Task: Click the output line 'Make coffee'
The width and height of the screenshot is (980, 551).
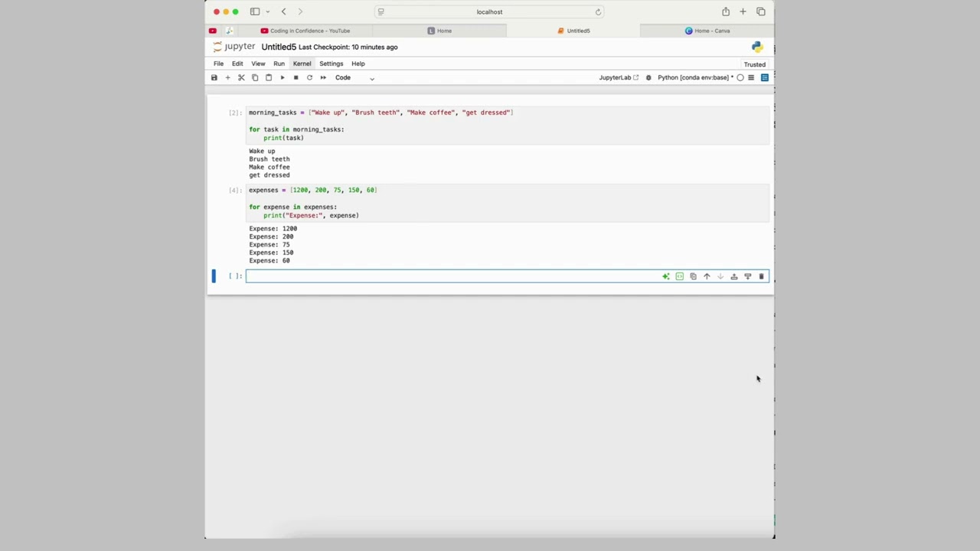Action: tap(269, 167)
